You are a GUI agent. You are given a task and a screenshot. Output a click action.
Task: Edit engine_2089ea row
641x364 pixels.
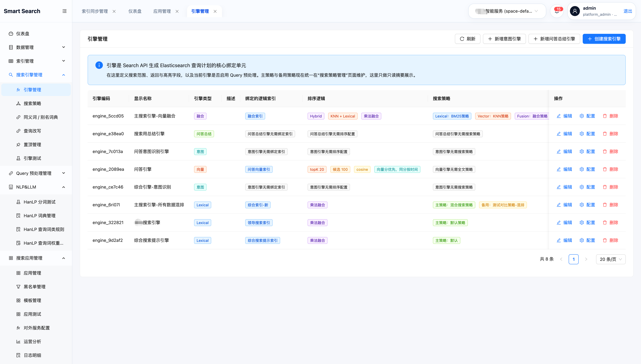[564, 169]
